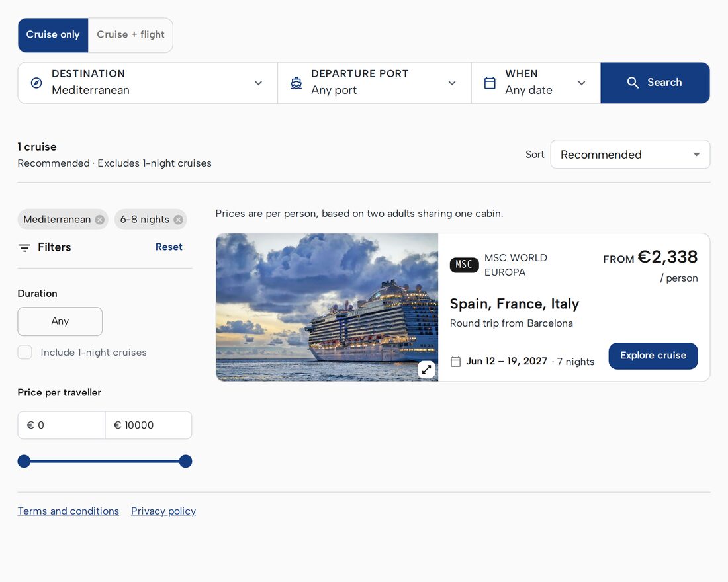Expand the When date chevron
Screen dimensions: 728x582
click(581, 83)
